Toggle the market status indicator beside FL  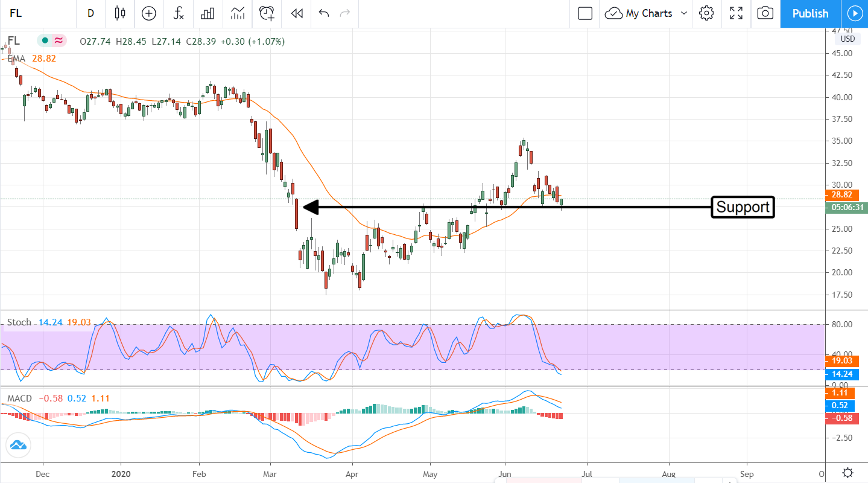(44, 41)
